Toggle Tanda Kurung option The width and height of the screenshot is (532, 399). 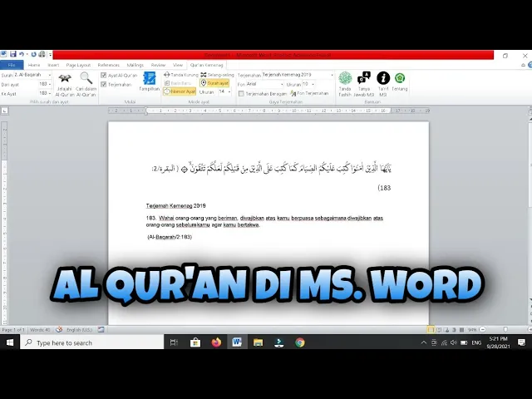181,75
